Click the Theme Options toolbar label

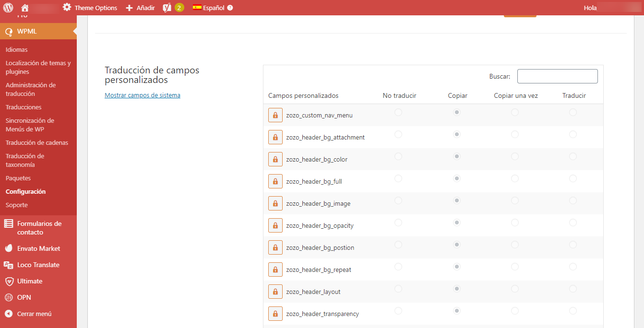click(95, 8)
